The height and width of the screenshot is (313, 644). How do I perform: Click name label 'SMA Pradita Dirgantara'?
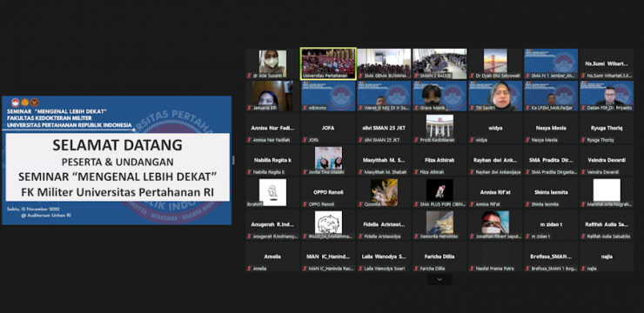(554, 172)
